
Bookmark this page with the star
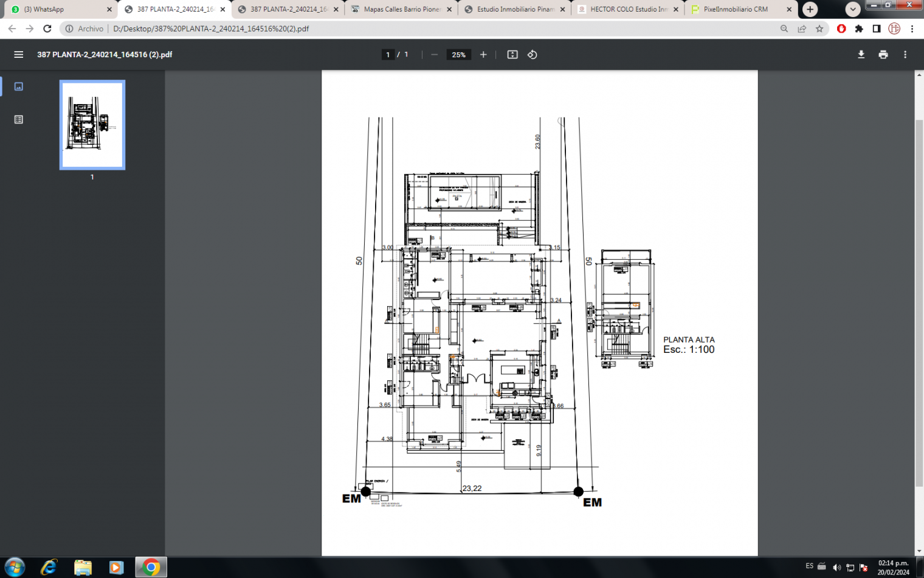coord(819,29)
